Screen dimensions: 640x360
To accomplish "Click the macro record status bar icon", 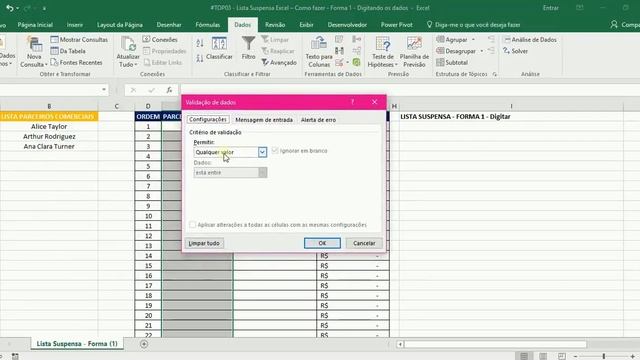I will tap(15, 356).
